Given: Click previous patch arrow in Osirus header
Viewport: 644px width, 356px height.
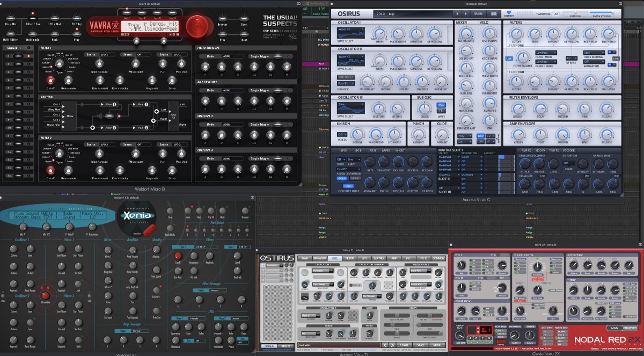Looking at the screenshot, I should point(457,13).
